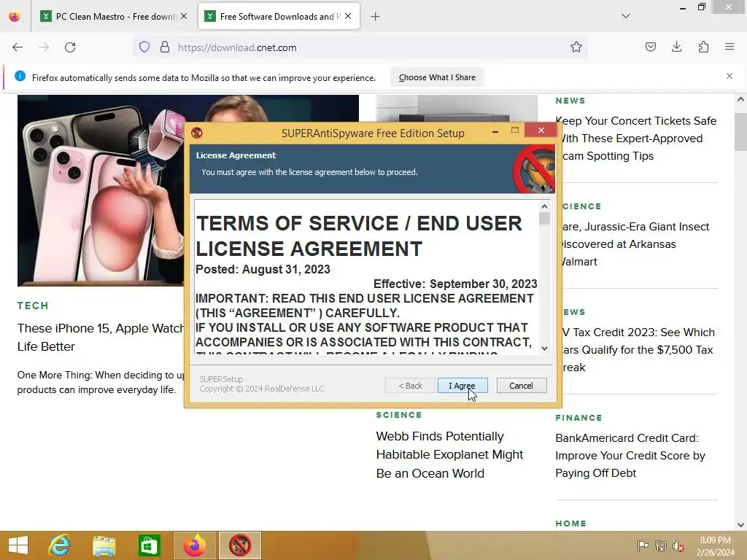Open Webb Finds Potentially Habitable Exoplanet article
Screen dimensions: 747x560
(x=449, y=455)
